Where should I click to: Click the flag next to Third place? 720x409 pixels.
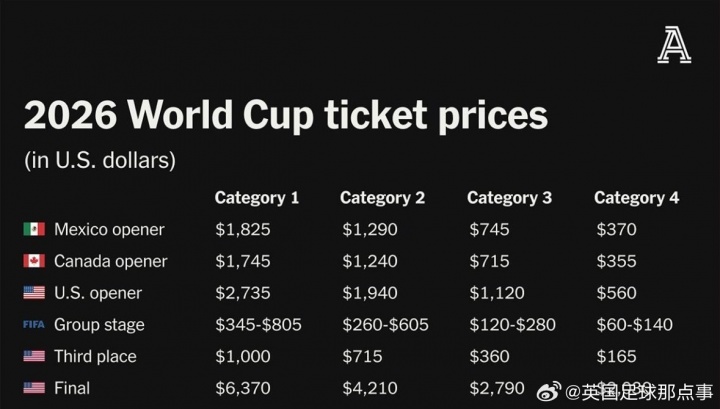[x=34, y=356]
